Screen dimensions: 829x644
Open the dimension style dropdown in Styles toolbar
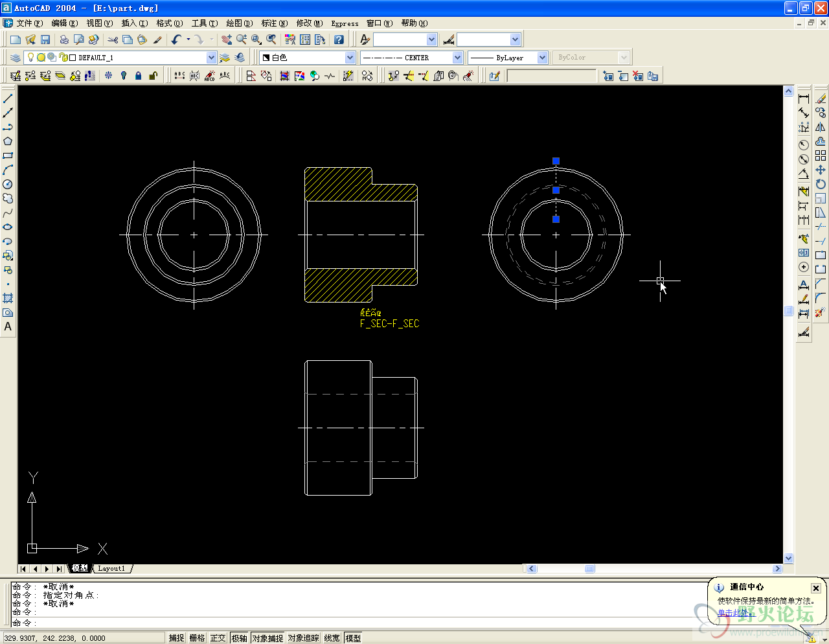click(x=516, y=40)
